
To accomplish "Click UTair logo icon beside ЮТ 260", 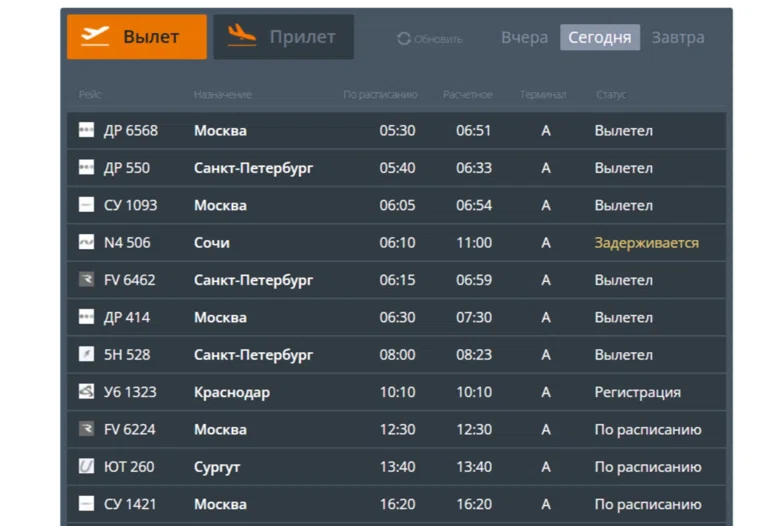I will (x=86, y=467).
